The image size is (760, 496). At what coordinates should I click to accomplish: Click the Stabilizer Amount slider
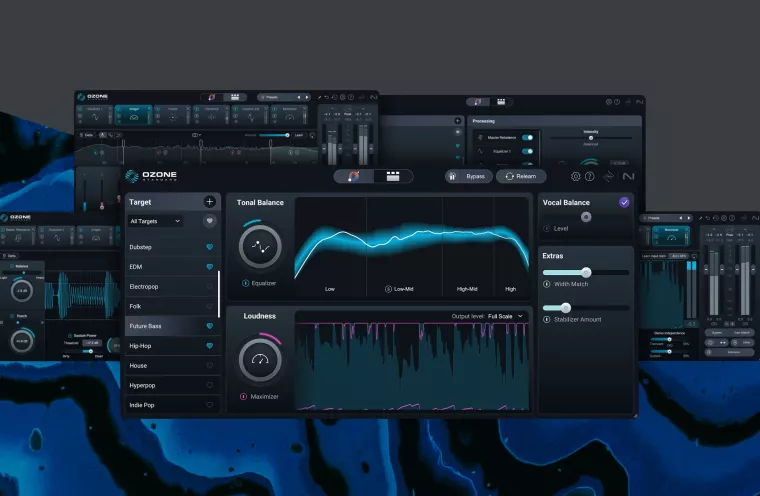(x=586, y=308)
